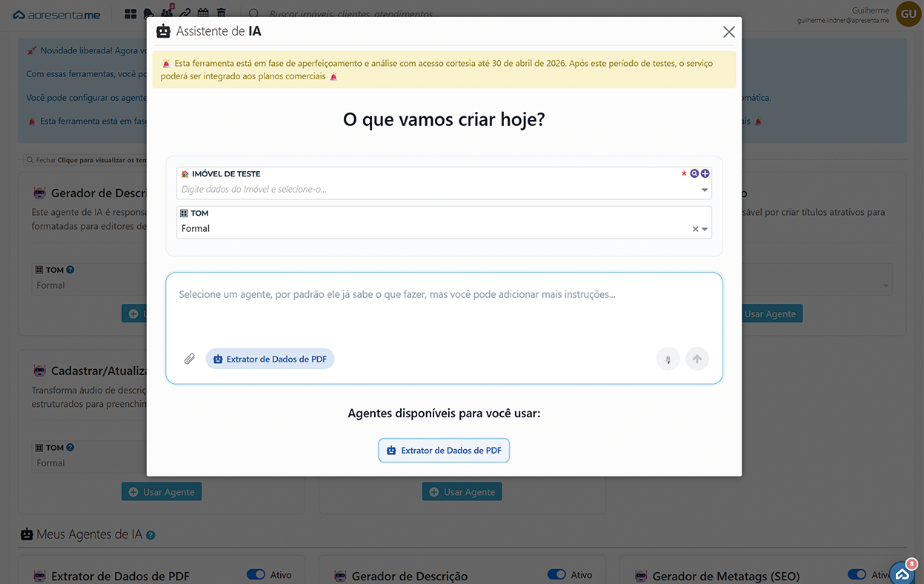Open the link chain icon in the top toolbar
The width and height of the screenshot is (924, 584).
185,13
